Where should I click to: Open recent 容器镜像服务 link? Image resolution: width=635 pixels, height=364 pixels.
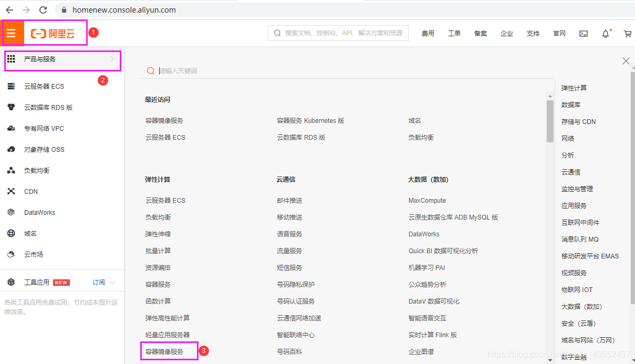[x=164, y=121]
